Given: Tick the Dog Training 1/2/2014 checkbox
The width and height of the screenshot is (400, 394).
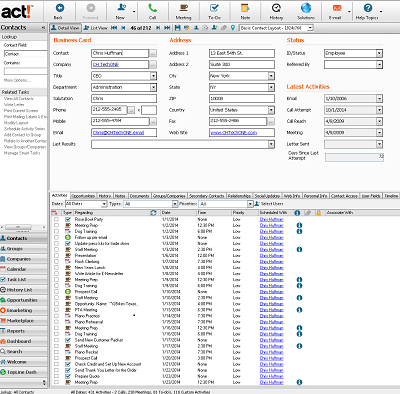Looking at the screenshot, I should (56, 231).
